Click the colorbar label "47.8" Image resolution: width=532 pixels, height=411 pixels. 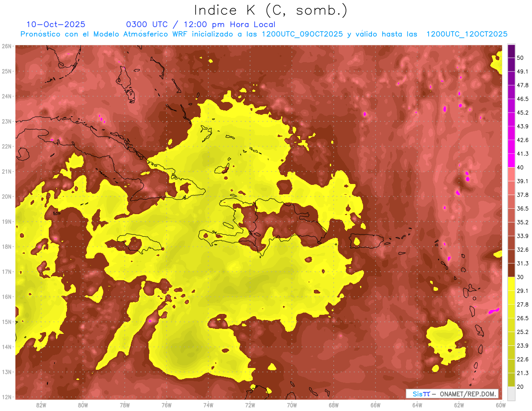(522, 85)
